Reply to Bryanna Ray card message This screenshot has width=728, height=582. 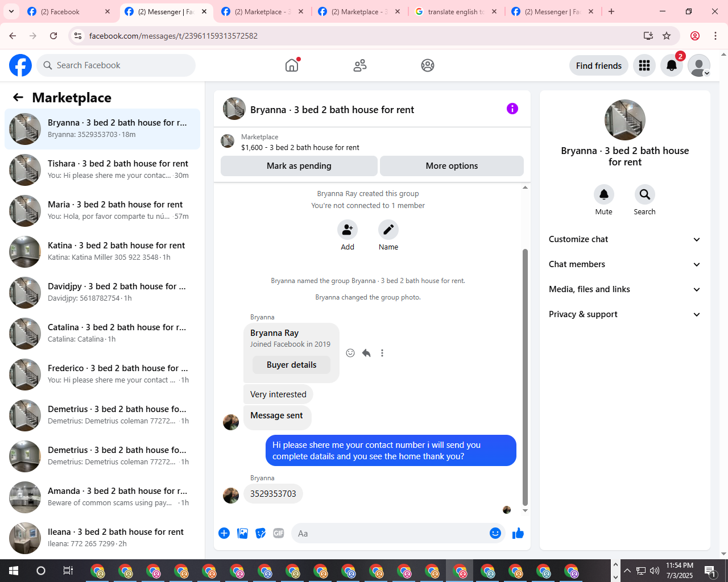(366, 353)
